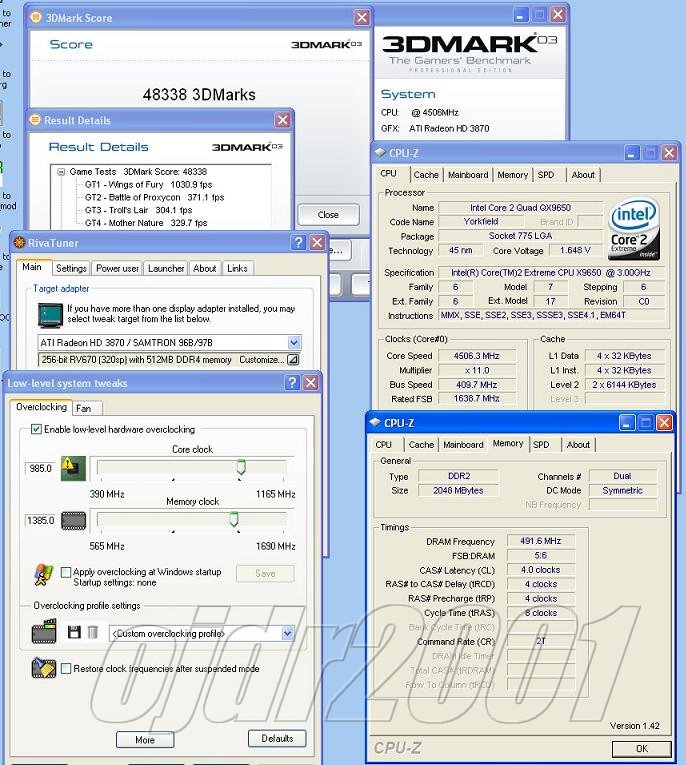
Task: Collapse the Game Tests tree node
Action: (61, 172)
